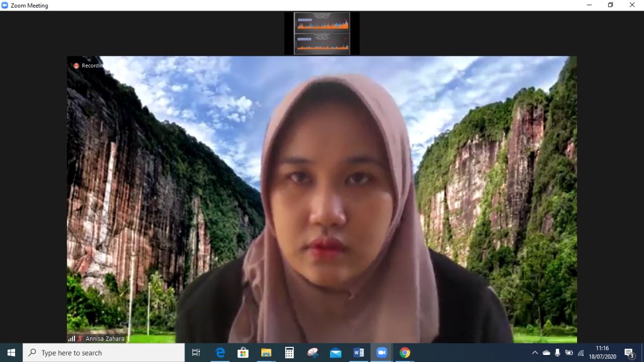Open the Snipping Tool taskbar icon

pos(312,353)
